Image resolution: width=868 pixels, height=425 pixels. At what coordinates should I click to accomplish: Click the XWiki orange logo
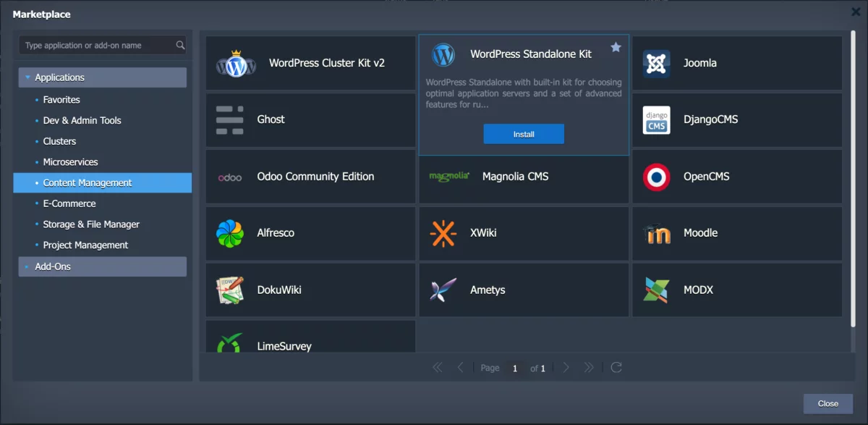(443, 233)
